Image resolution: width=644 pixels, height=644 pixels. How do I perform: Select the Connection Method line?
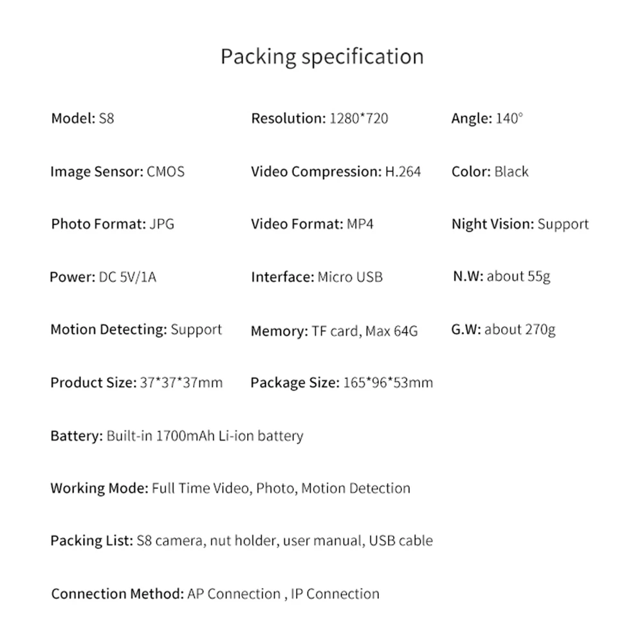pyautogui.click(x=215, y=594)
